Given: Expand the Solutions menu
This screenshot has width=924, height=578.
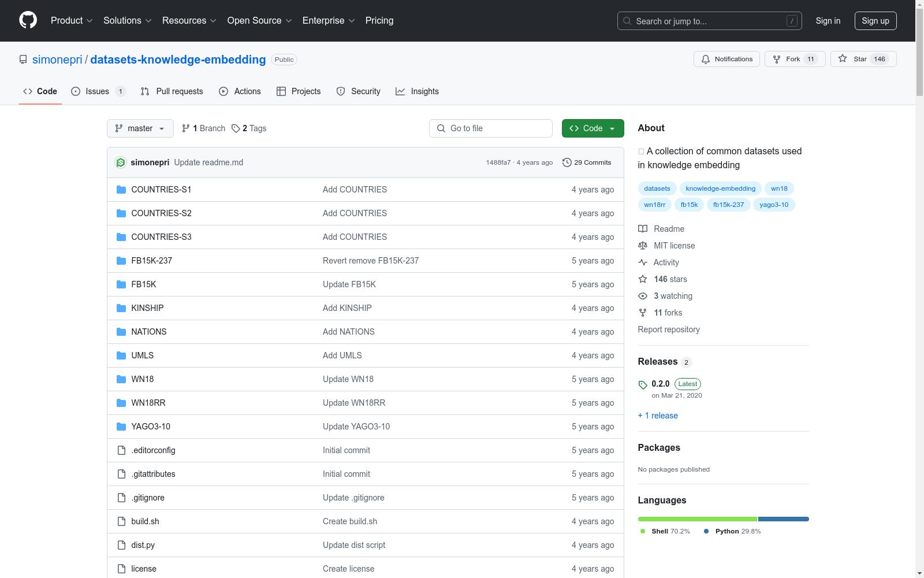Looking at the screenshot, I should (128, 21).
